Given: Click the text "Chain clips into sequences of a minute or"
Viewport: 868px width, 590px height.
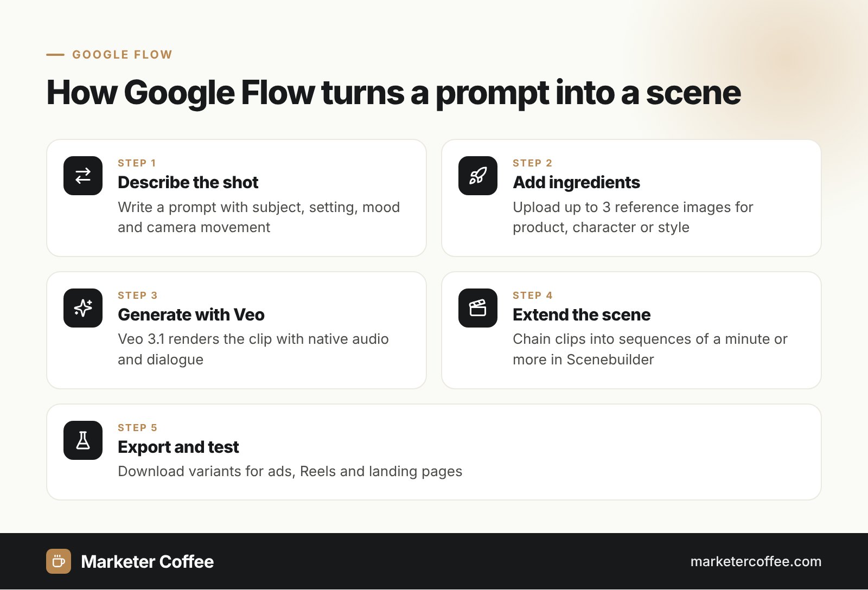Looking at the screenshot, I should click(650, 339).
